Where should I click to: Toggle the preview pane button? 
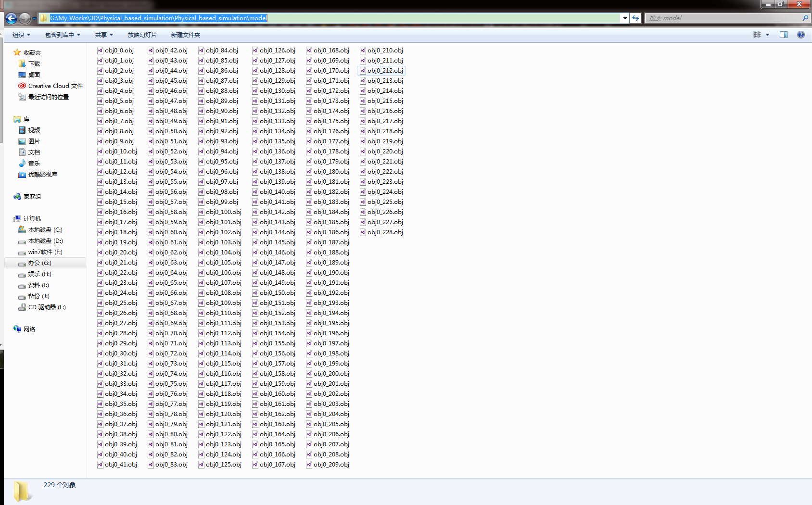(x=784, y=35)
